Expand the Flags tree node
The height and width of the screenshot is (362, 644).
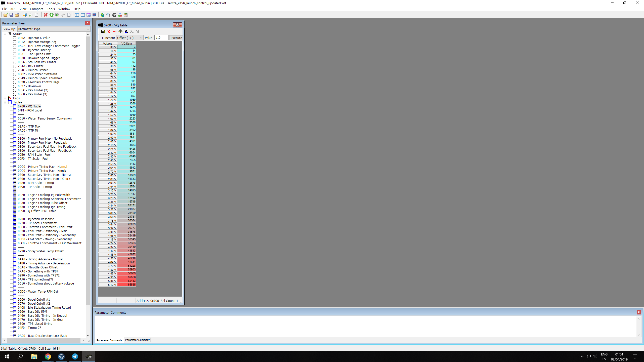(x=5, y=98)
